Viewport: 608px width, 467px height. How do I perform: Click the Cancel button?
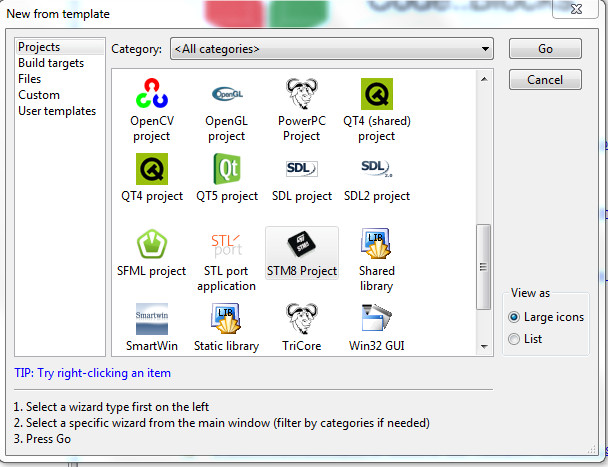tap(545, 80)
